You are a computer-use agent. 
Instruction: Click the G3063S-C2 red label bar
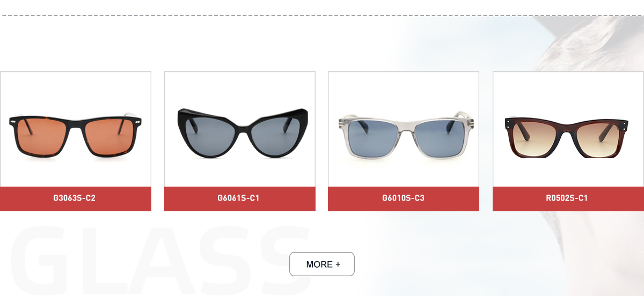point(75,198)
